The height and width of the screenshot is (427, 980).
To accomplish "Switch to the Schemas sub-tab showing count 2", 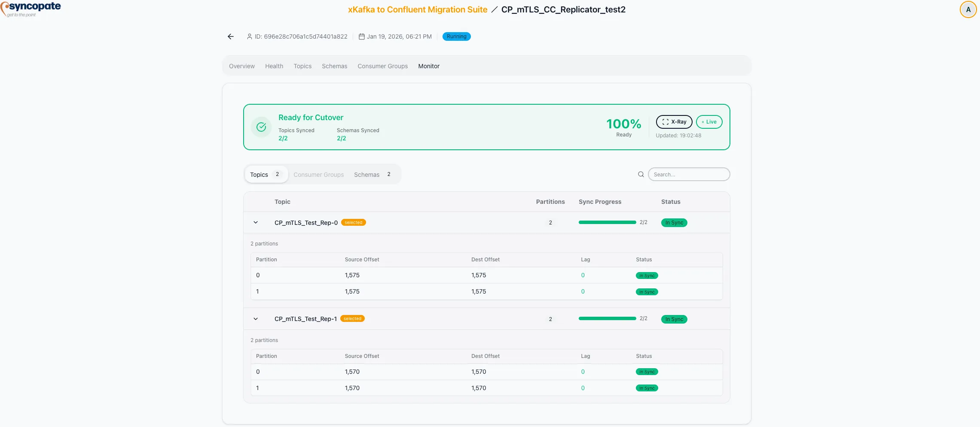I will pyautogui.click(x=366, y=174).
